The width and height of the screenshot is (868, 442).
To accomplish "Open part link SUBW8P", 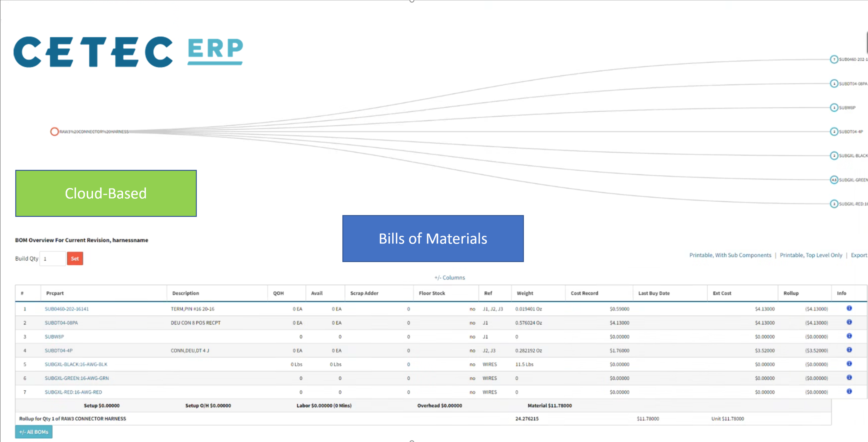I will (54, 336).
